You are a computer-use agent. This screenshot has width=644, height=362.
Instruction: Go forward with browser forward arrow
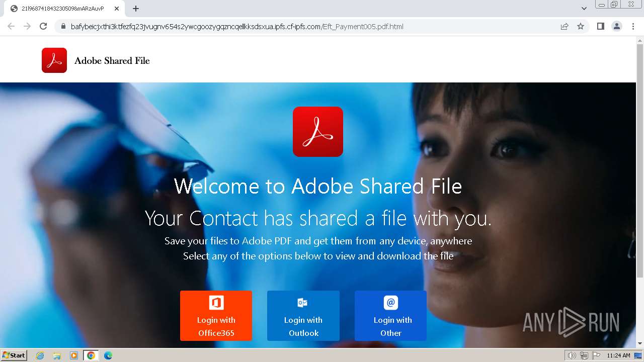coord(27,26)
